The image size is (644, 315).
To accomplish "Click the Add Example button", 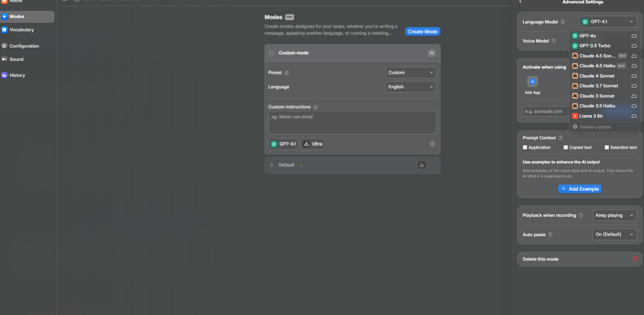I will pos(580,189).
